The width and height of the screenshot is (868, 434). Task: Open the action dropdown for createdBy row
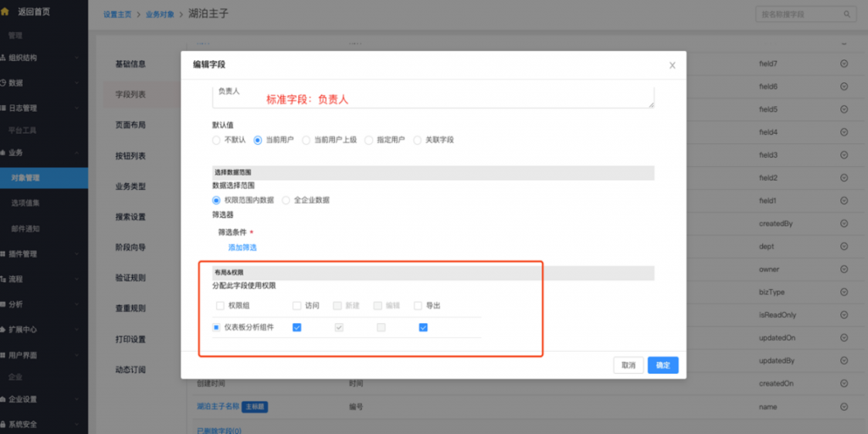(x=843, y=224)
